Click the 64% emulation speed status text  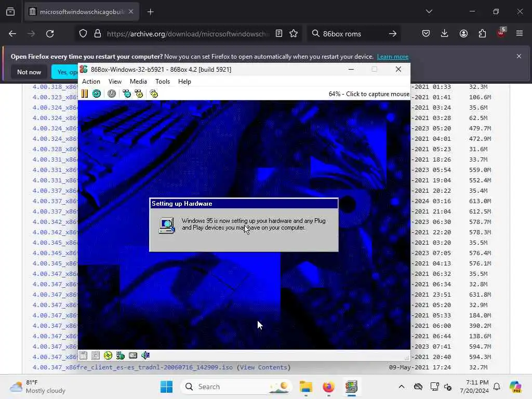click(369, 94)
